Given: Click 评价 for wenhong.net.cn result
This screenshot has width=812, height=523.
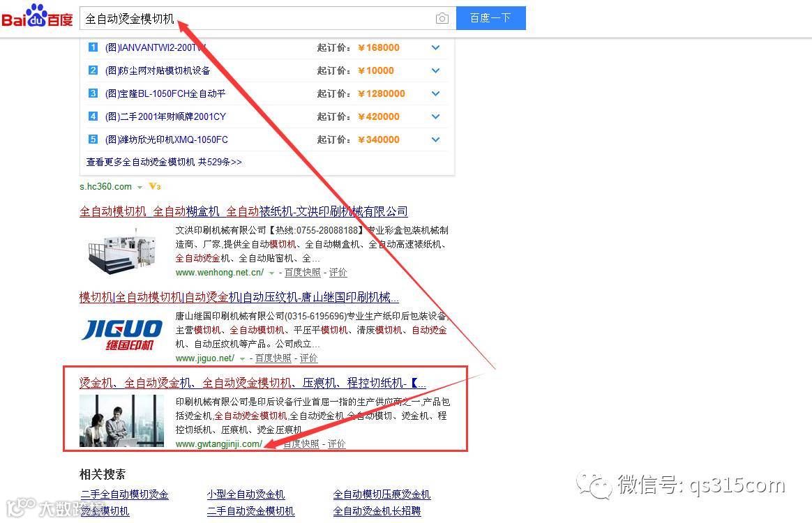Looking at the screenshot, I should (x=338, y=273).
